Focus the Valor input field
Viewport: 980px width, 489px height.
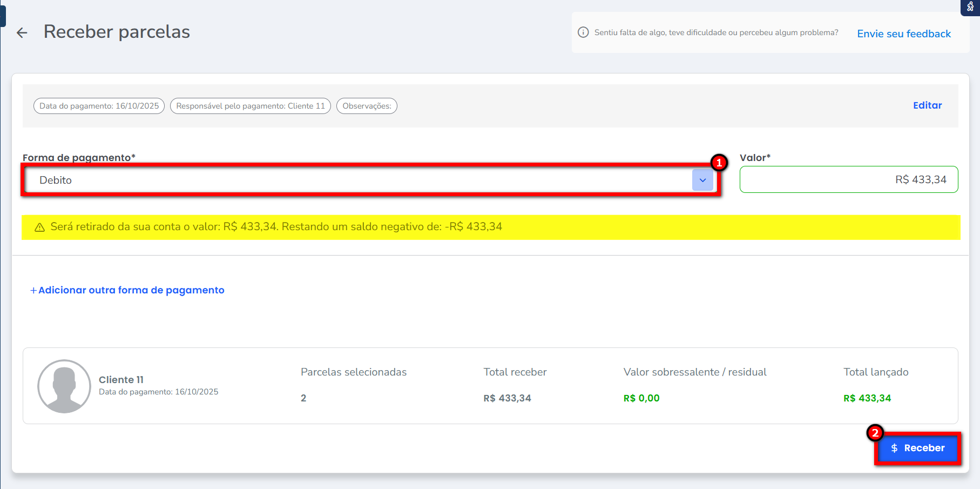point(848,179)
